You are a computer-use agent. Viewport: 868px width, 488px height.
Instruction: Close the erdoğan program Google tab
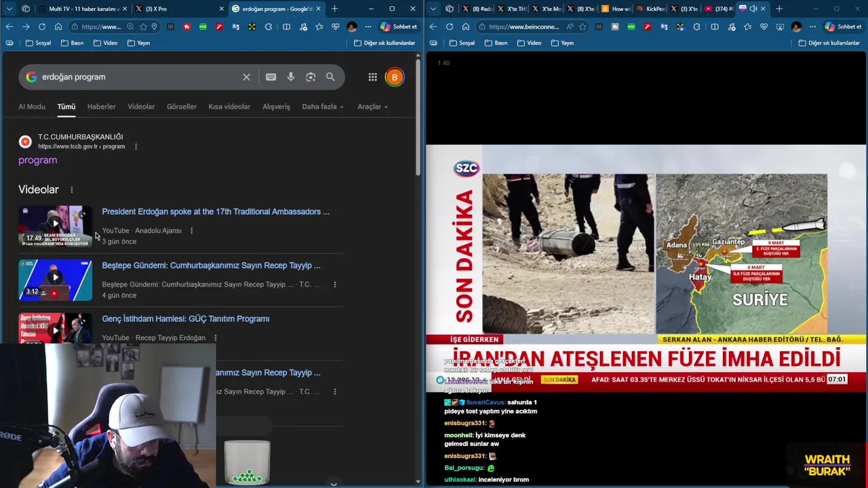click(318, 9)
